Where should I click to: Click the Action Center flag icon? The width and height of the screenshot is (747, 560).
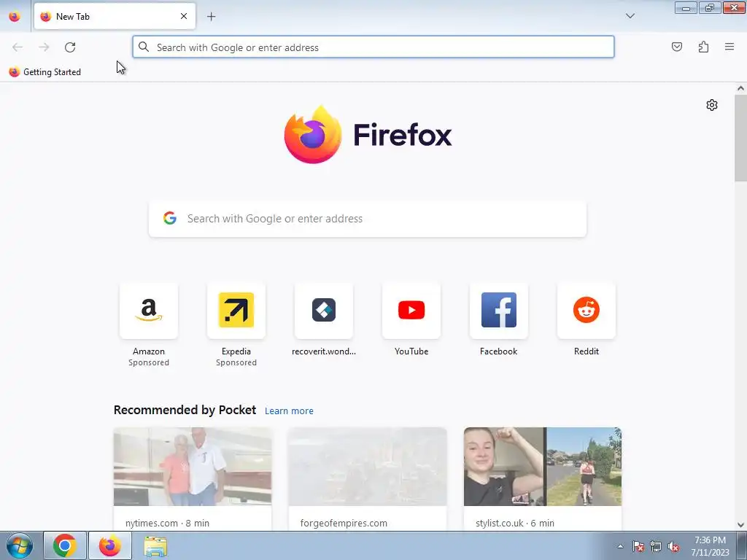point(638,546)
